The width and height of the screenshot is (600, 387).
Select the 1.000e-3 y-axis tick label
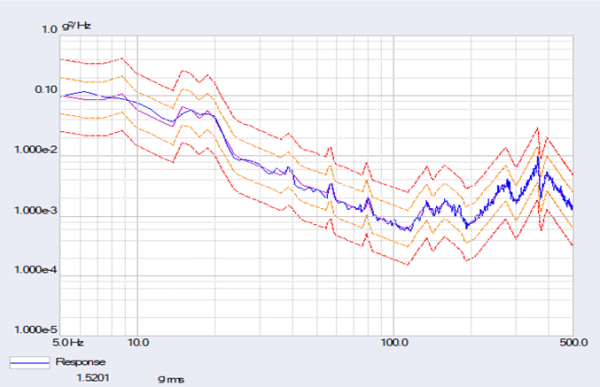pos(36,210)
